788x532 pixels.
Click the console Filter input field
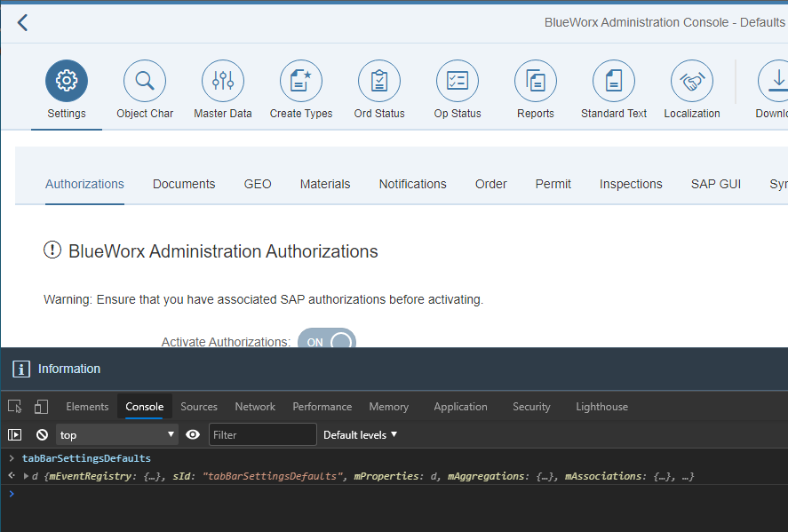point(263,434)
